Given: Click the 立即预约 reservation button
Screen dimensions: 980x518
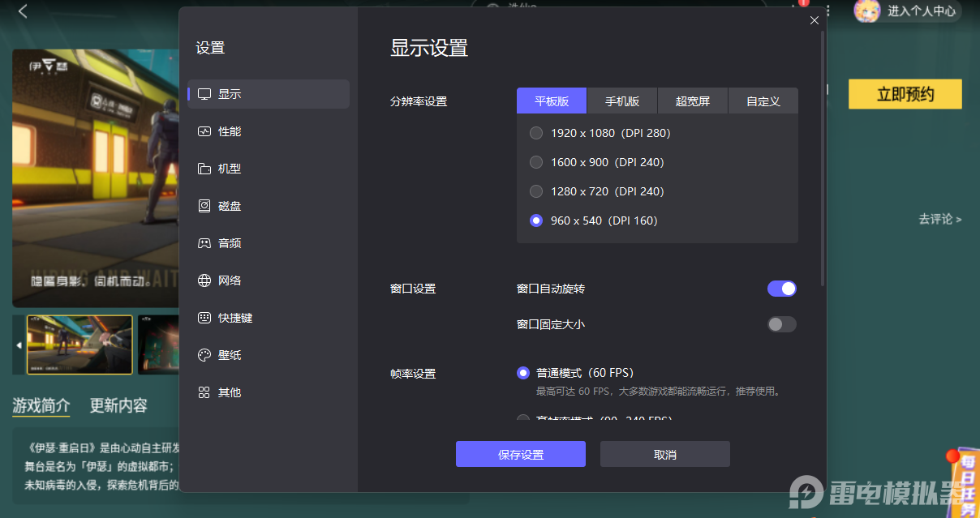Looking at the screenshot, I should pos(905,94).
